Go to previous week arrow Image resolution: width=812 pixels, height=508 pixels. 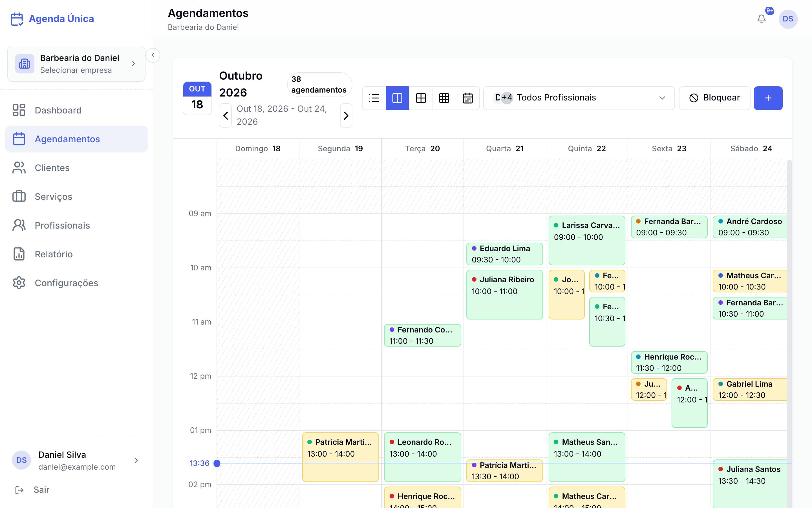226,116
